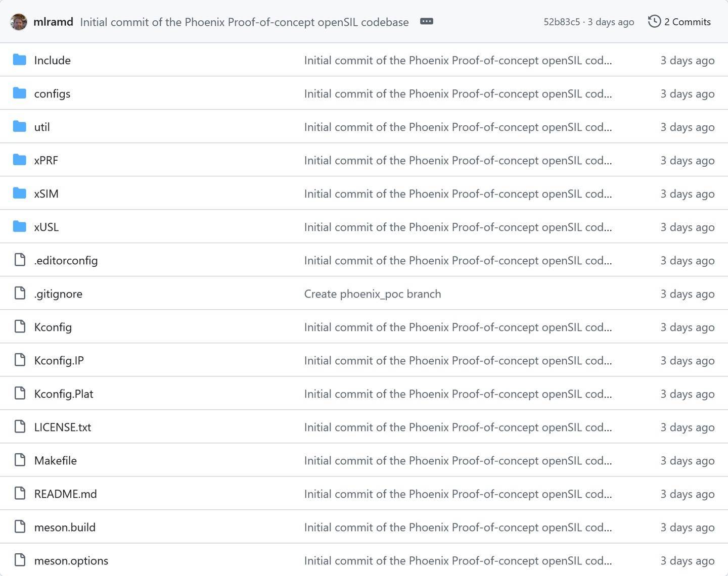The image size is (728, 576).
Task: Open the mlramd author profile link
Action: (x=53, y=22)
